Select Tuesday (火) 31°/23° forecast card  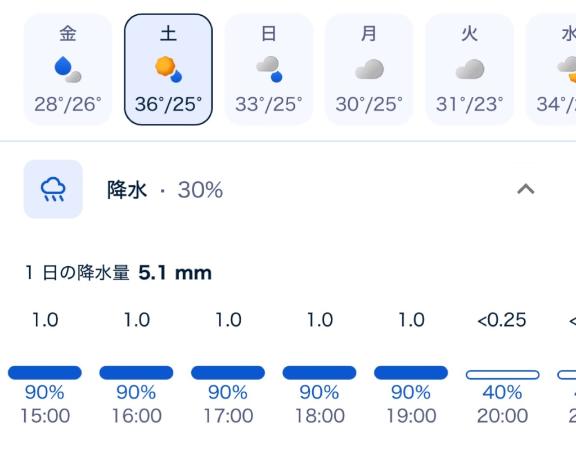[x=469, y=69]
